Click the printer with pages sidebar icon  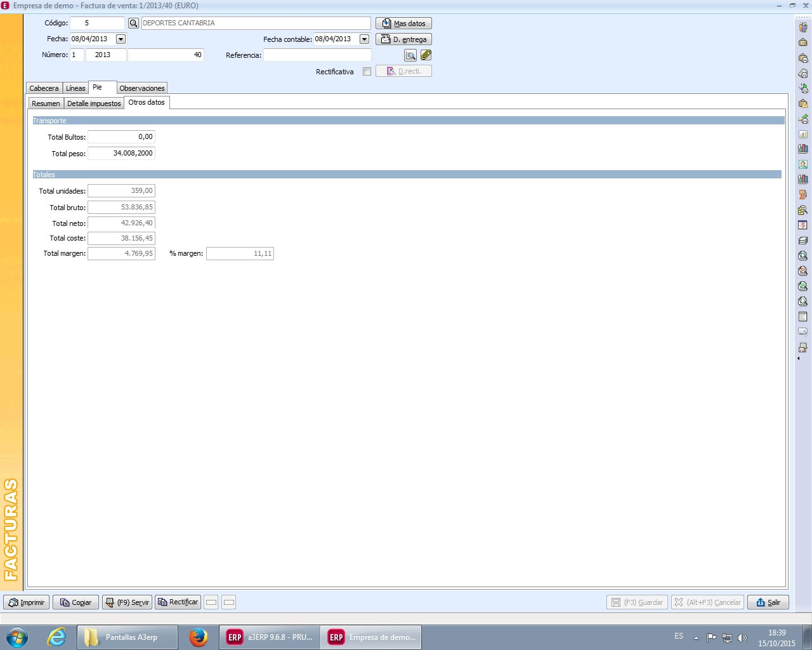[802, 73]
